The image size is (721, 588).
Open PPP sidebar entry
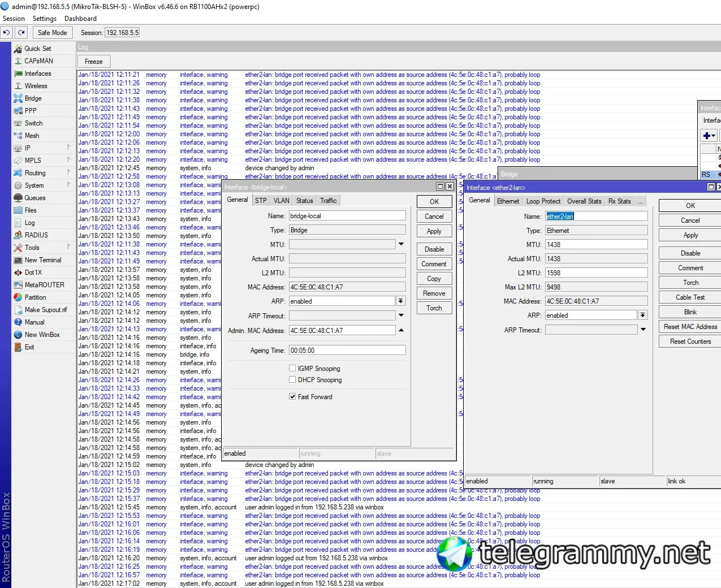[x=30, y=111]
